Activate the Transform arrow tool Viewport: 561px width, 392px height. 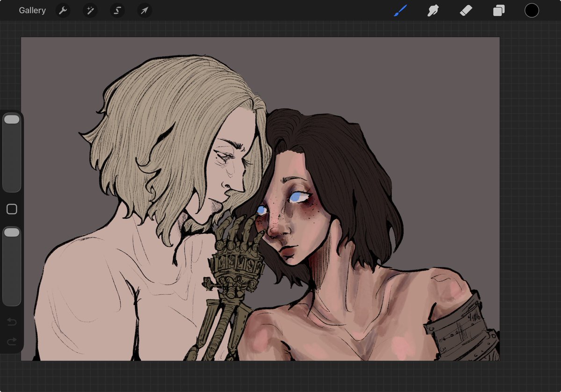point(145,10)
